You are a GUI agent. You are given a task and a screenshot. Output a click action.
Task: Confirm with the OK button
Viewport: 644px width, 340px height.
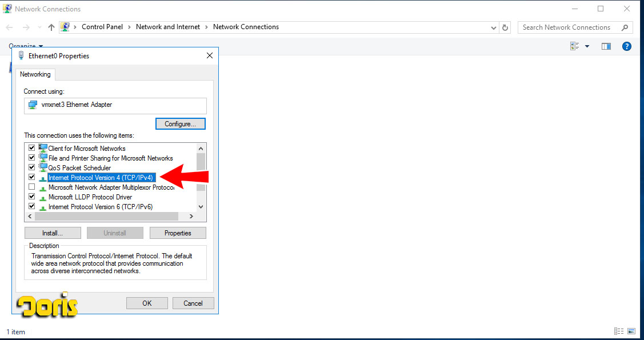point(147,303)
